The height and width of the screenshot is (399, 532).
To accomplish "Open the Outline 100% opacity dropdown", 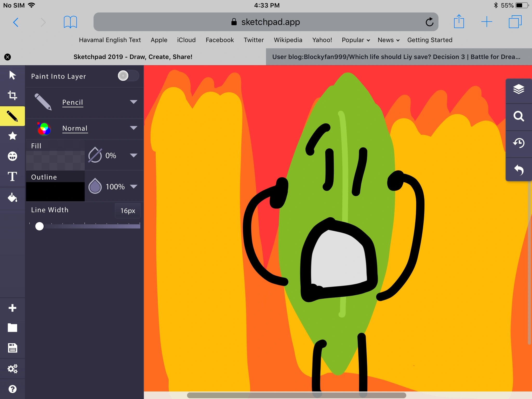I will [x=134, y=187].
